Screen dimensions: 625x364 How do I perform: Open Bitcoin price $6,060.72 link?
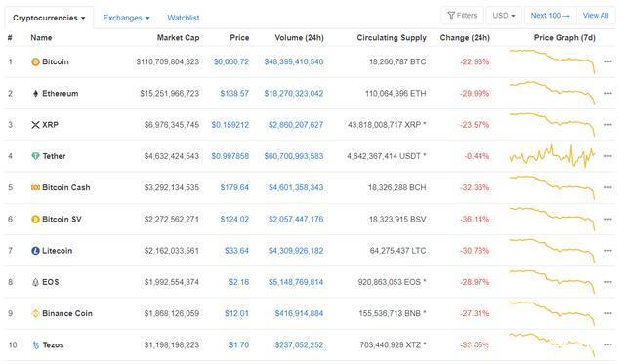231,61
